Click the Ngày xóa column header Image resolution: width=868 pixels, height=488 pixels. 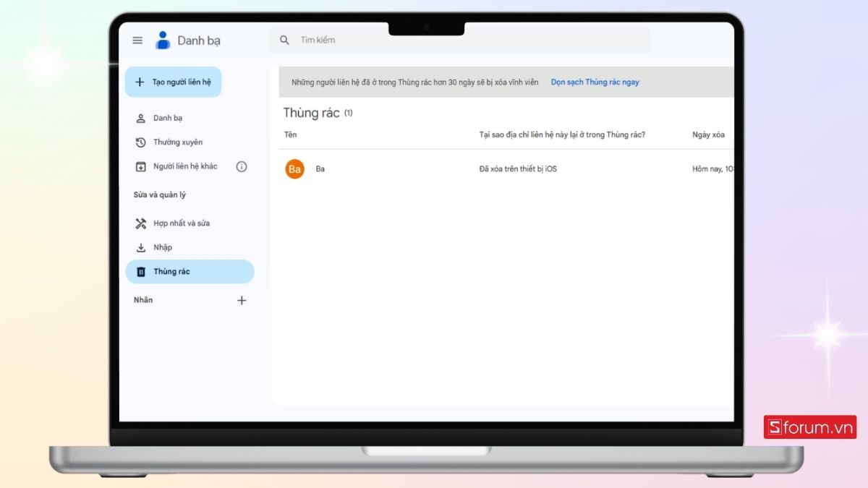coord(708,134)
